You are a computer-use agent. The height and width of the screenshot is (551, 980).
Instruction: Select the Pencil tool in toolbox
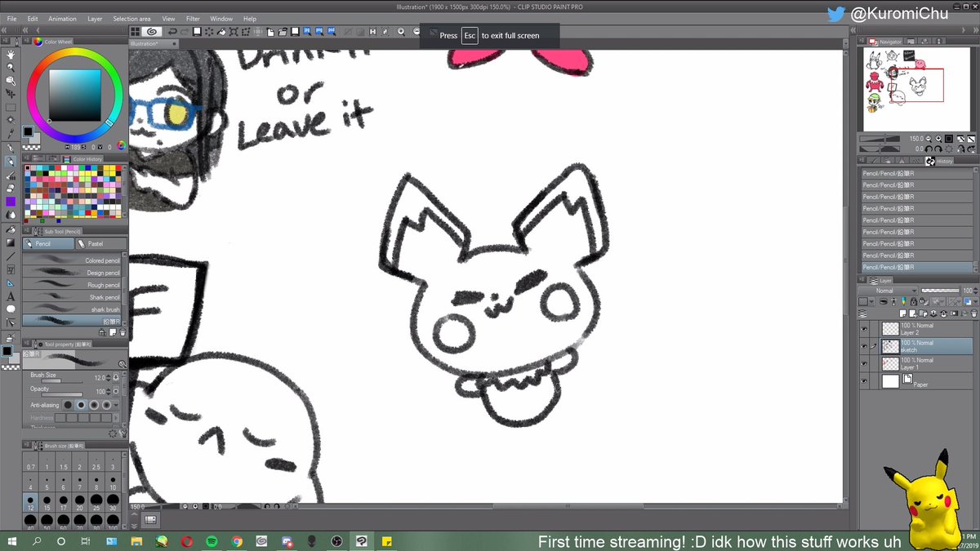[x=11, y=161]
